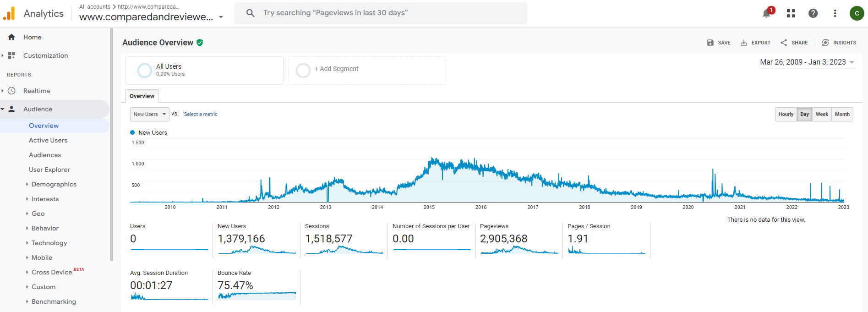Switch chart granularity to Month
This screenshot has height=312, width=868.
842,114
